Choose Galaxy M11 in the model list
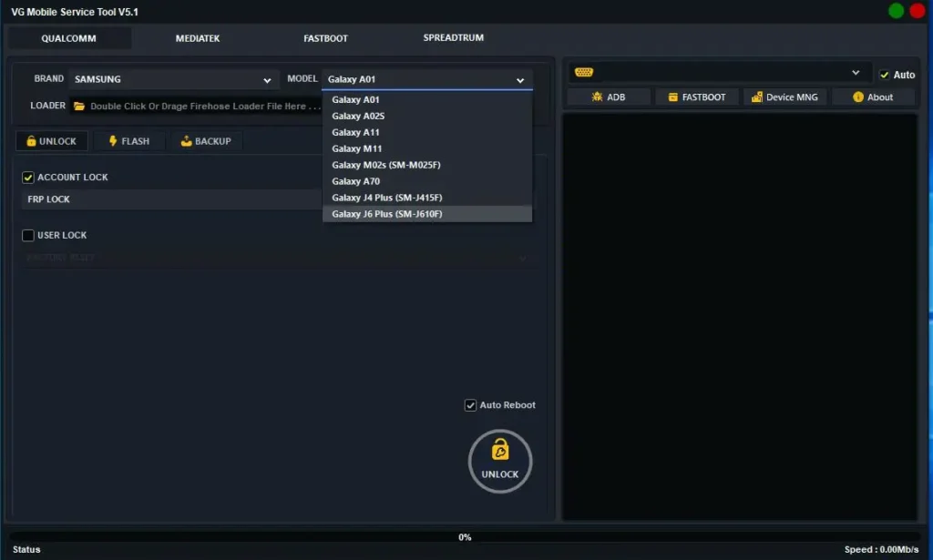The image size is (933, 560). point(427,148)
